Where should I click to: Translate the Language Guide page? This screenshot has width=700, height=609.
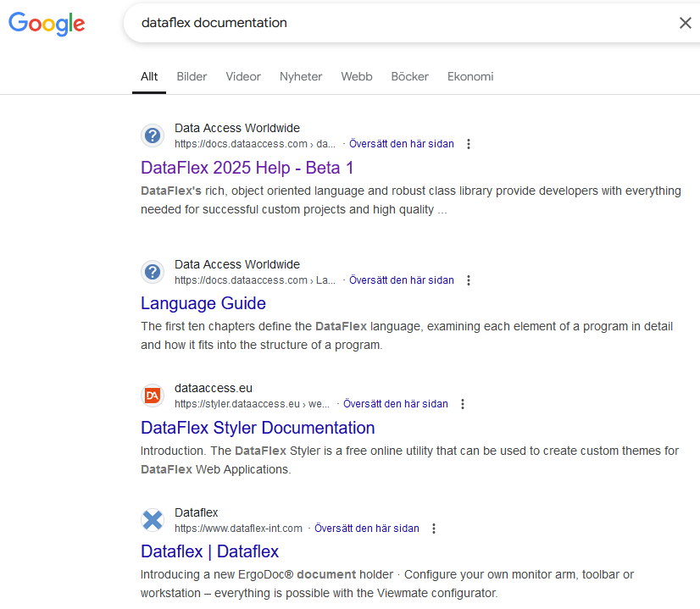click(x=402, y=280)
